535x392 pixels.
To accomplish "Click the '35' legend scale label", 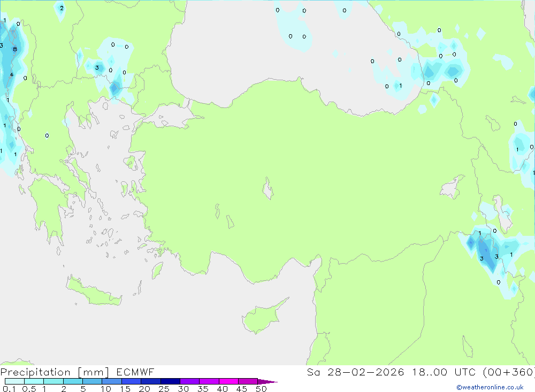I will pos(203,389).
